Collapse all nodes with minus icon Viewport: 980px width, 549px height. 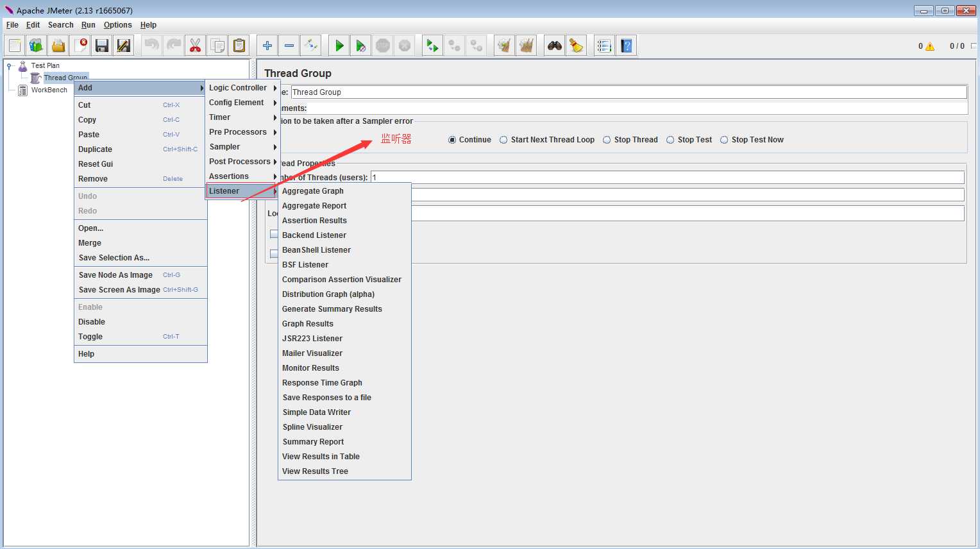tap(289, 46)
